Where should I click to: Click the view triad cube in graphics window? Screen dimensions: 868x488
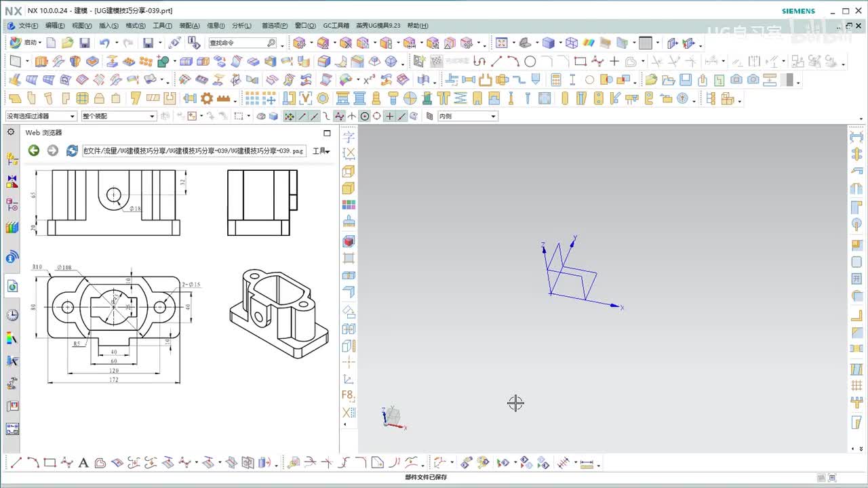pos(393,417)
